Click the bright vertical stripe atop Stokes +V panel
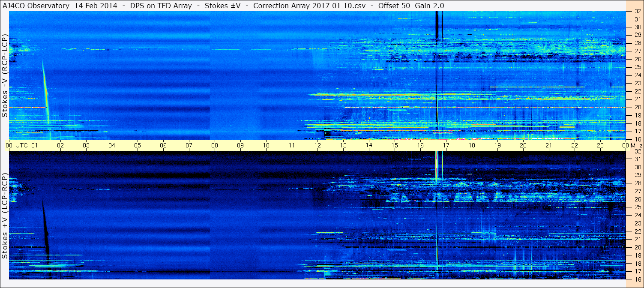Screen dimensions: 644x288 (x=437, y=165)
